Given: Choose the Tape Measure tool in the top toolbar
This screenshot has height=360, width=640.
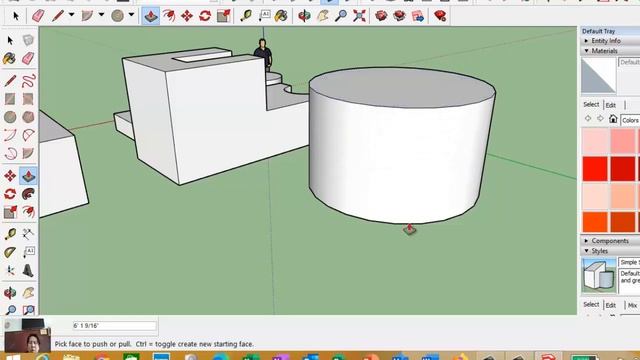Looking at the screenshot, I should tap(246, 16).
